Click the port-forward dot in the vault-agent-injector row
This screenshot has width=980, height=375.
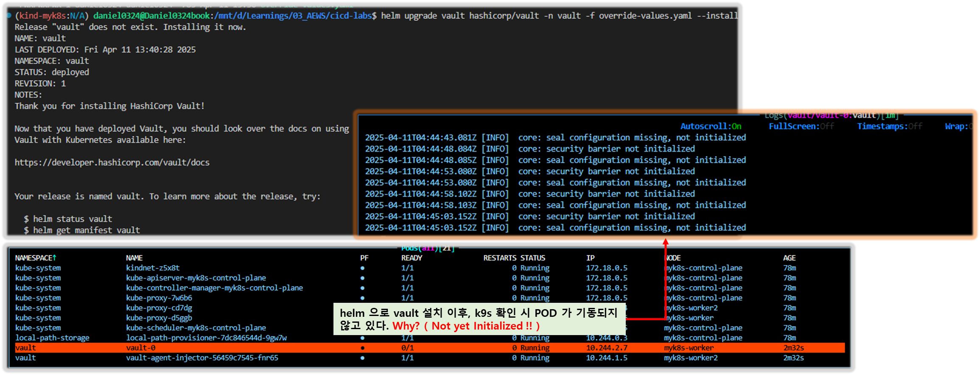pos(362,358)
